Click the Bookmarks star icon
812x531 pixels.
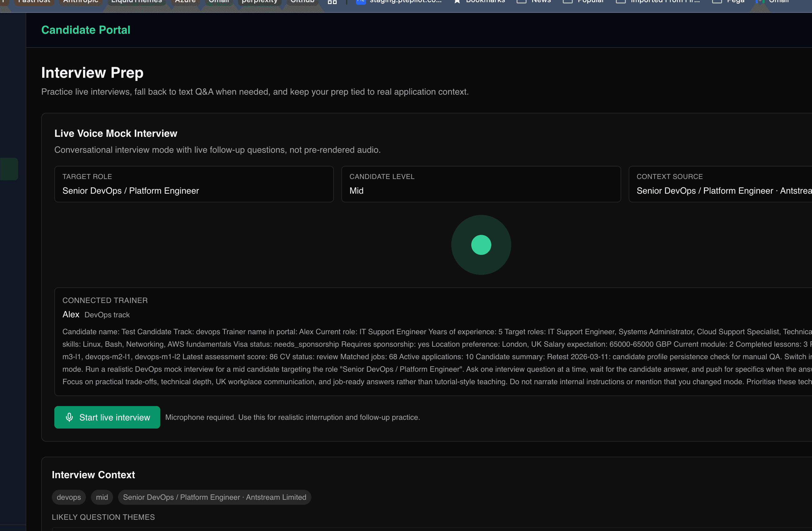coord(457,2)
